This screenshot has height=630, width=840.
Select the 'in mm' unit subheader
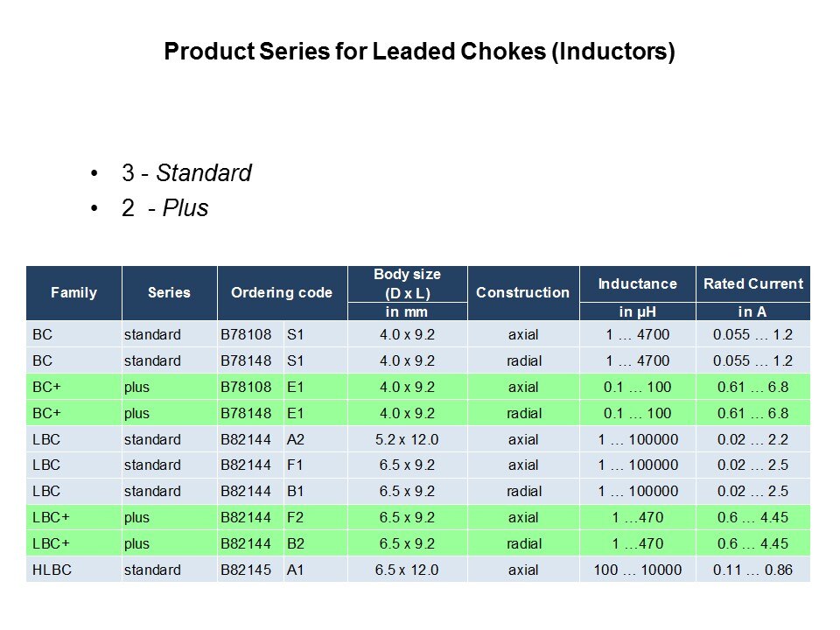pos(407,312)
